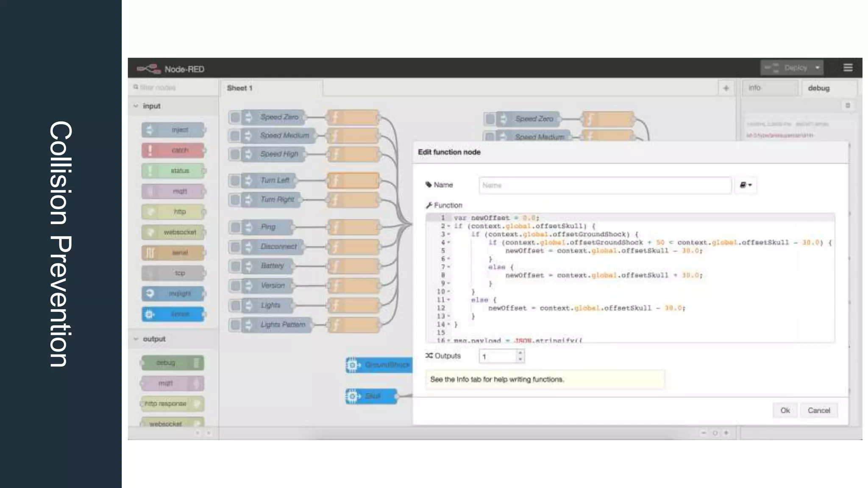Screen dimensions: 868x488
Task: Select the GroundShock sensor node
Action: (379, 365)
